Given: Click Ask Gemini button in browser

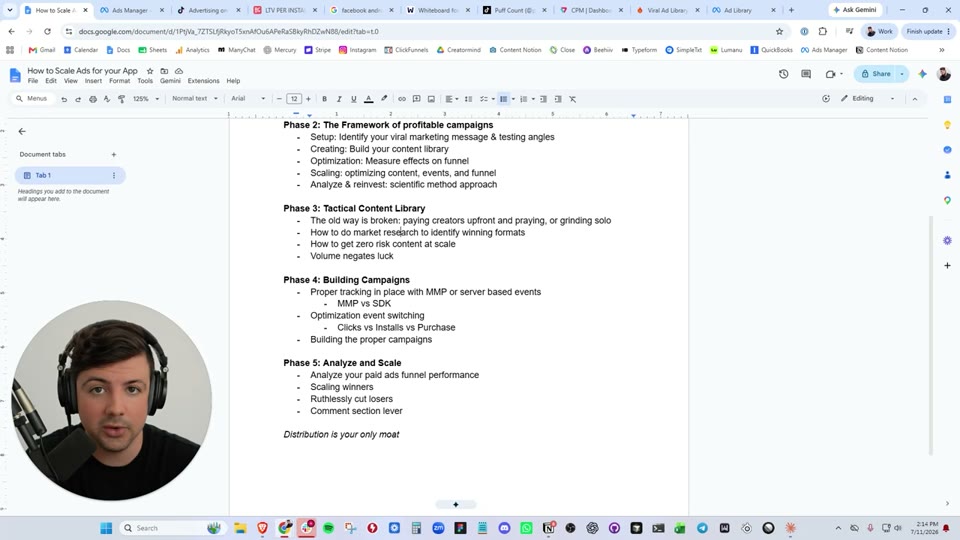Looking at the screenshot, I should (855, 10).
